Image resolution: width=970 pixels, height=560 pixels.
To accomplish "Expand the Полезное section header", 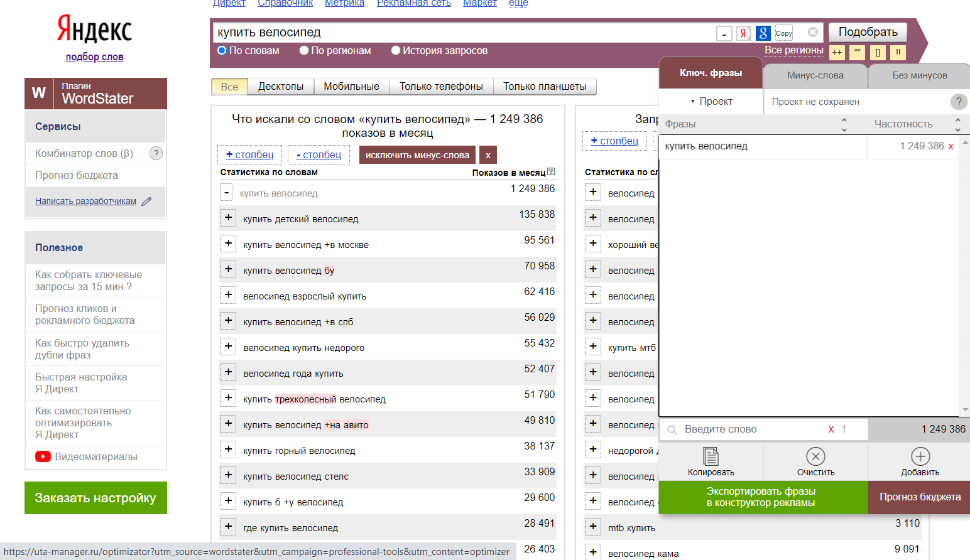I will coord(95,248).
